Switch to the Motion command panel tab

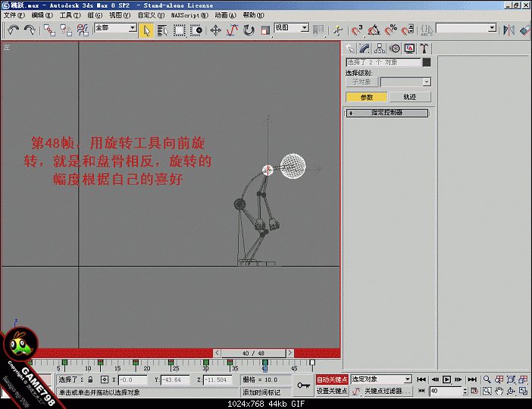tap(395, 48)
